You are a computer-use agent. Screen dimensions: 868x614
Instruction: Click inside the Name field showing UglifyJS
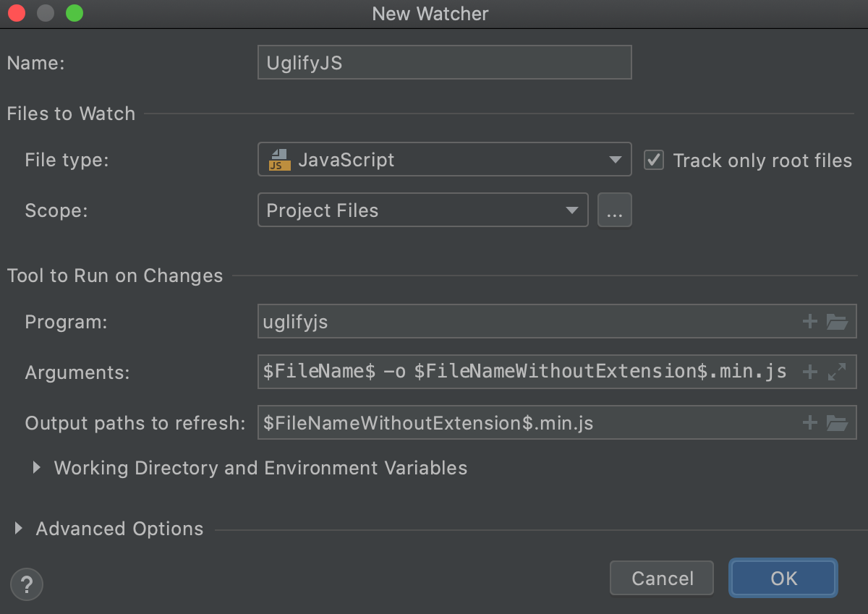(444, 62)
